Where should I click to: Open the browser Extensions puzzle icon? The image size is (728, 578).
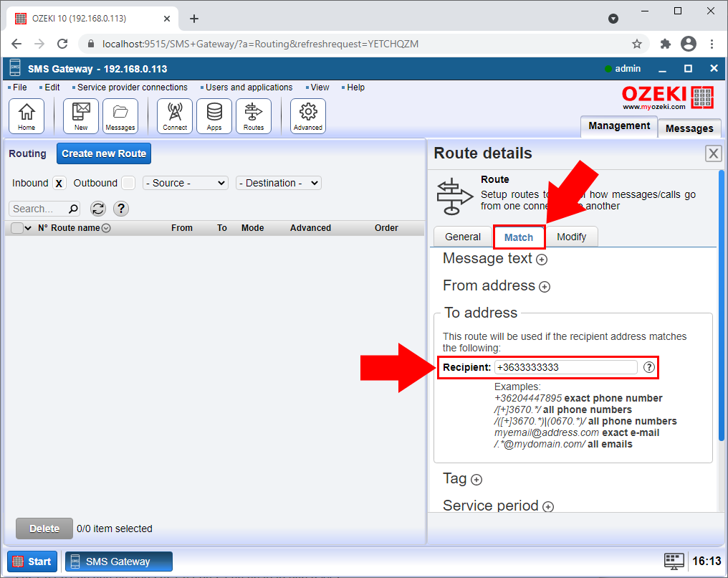point(666,44)
